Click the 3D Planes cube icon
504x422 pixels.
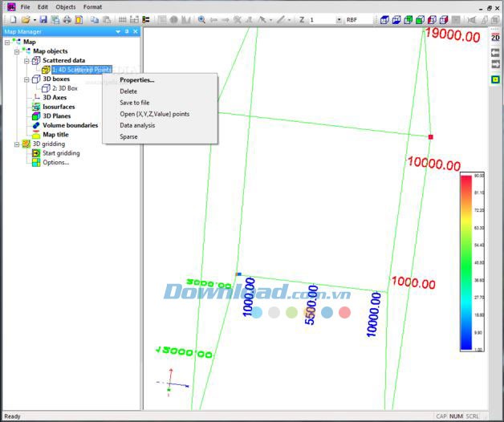[x=36, y=116]
